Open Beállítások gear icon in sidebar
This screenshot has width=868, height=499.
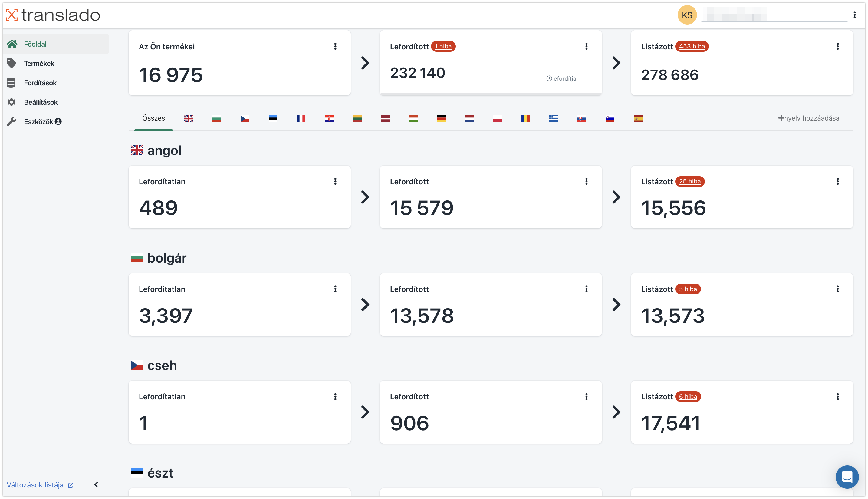tap(11, 102)
